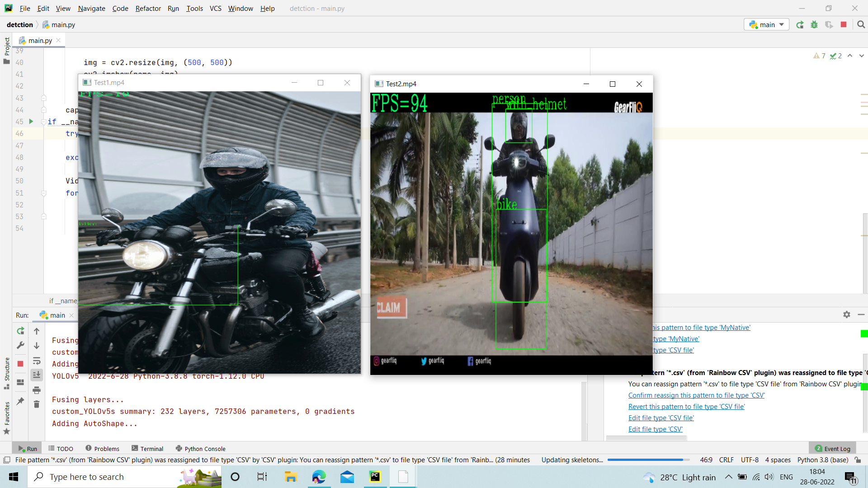
Task: Toggle soft-wrap in Run console
Action: coord(37,361)
